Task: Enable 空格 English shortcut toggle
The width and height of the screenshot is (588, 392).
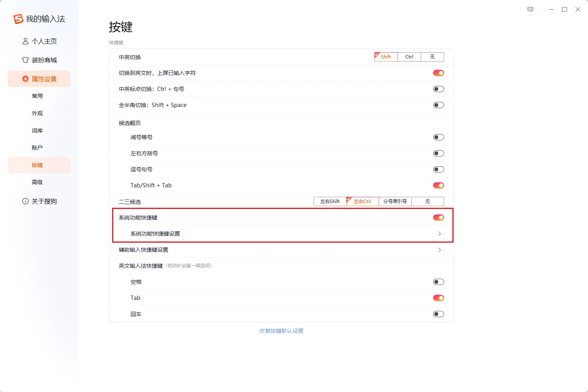Action: click(438, 281)
